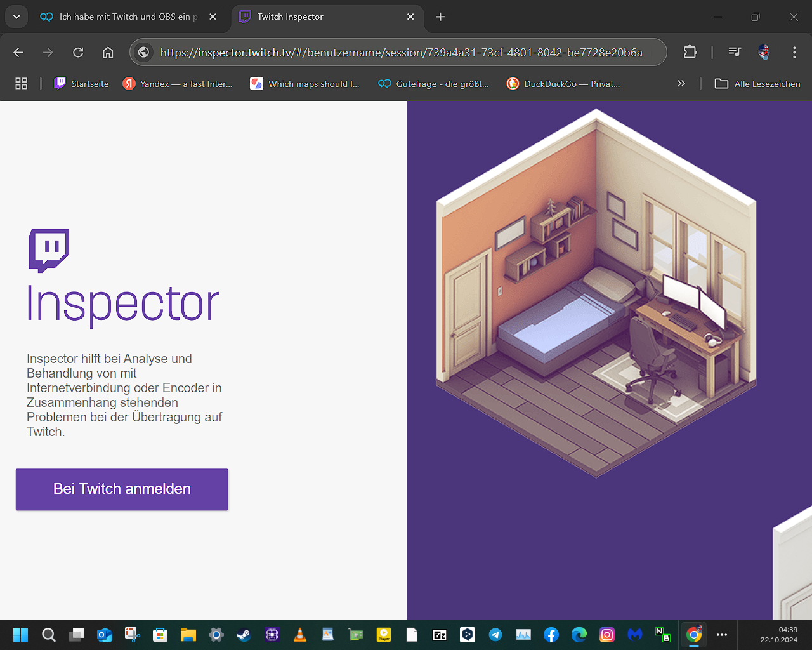812x650 pixels.
Task: Open the Alle Lesezeichen folder
Action: [x=757, y=84]
